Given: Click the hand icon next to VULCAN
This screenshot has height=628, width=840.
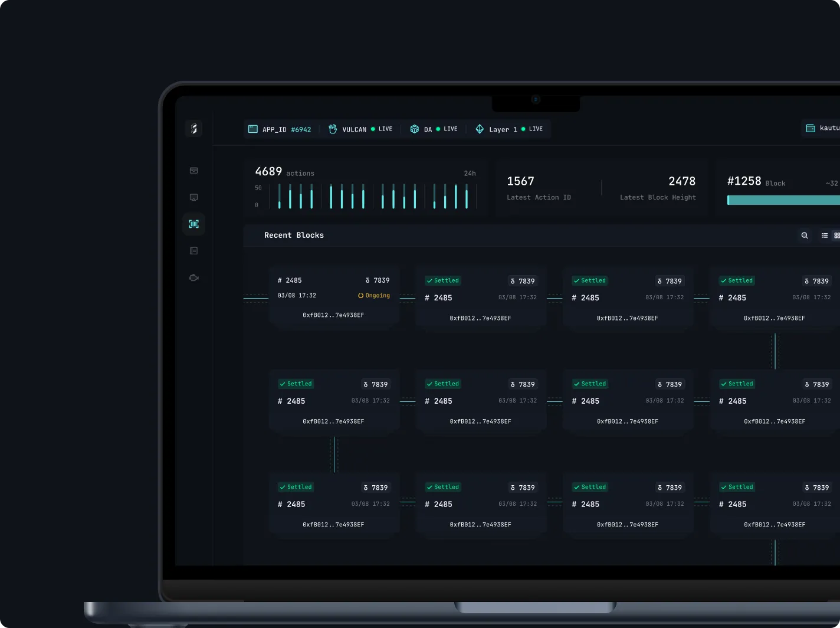Looking at the screenshot, I should click(x=333, y=129).
